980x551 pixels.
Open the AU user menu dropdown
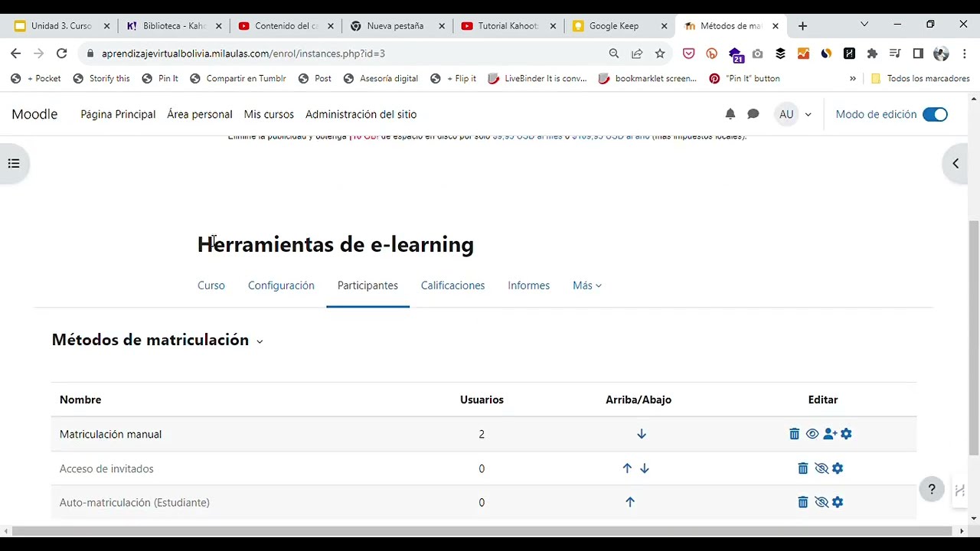[793, 114]
